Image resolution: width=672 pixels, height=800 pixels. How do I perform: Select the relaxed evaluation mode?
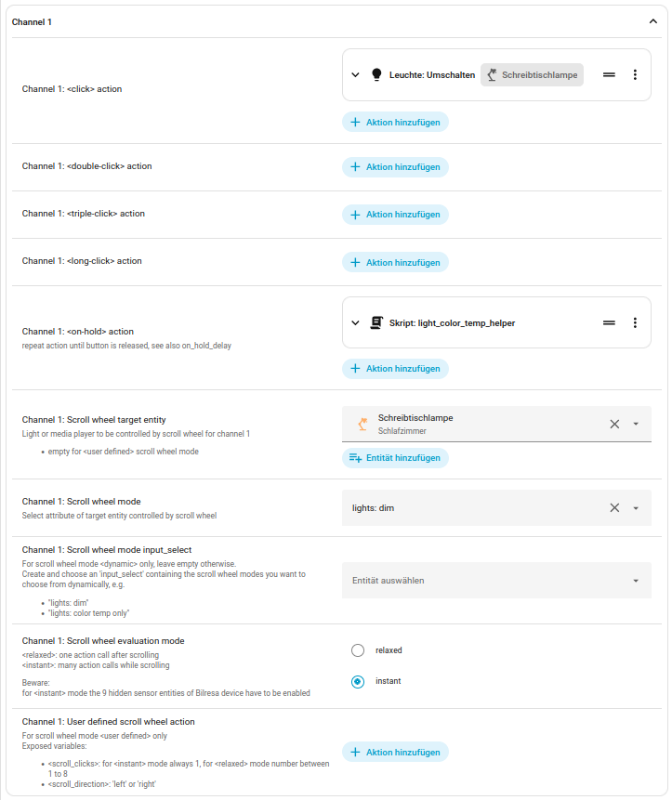[x=358, y=650]
